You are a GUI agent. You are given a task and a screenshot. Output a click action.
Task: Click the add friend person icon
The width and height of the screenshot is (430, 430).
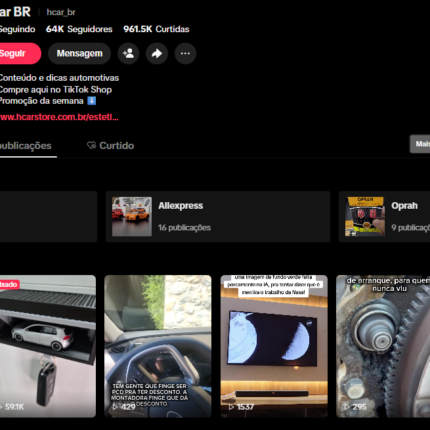pos(128,53)
